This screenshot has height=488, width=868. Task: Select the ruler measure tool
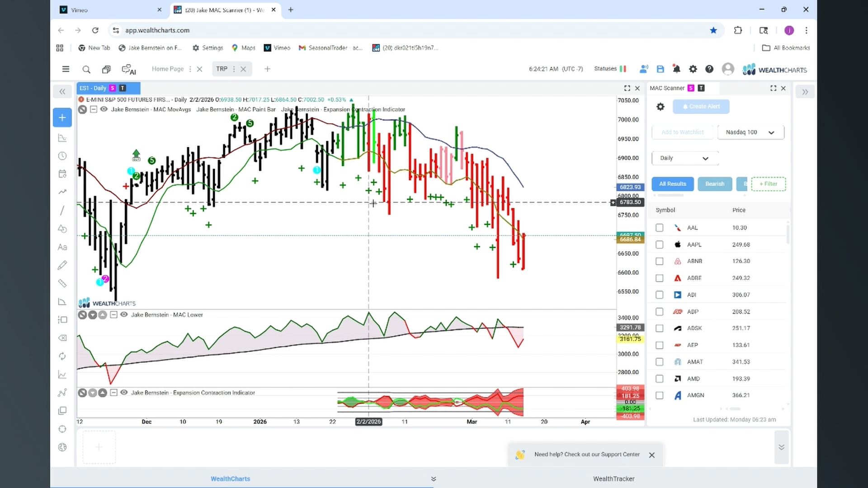62,283
